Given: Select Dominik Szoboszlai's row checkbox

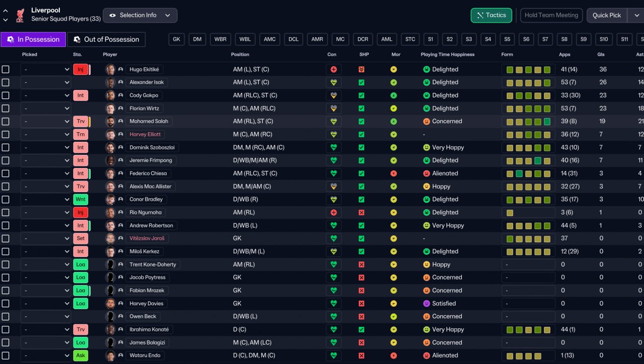Looking at the screenshot, I should tap(6, 147).
